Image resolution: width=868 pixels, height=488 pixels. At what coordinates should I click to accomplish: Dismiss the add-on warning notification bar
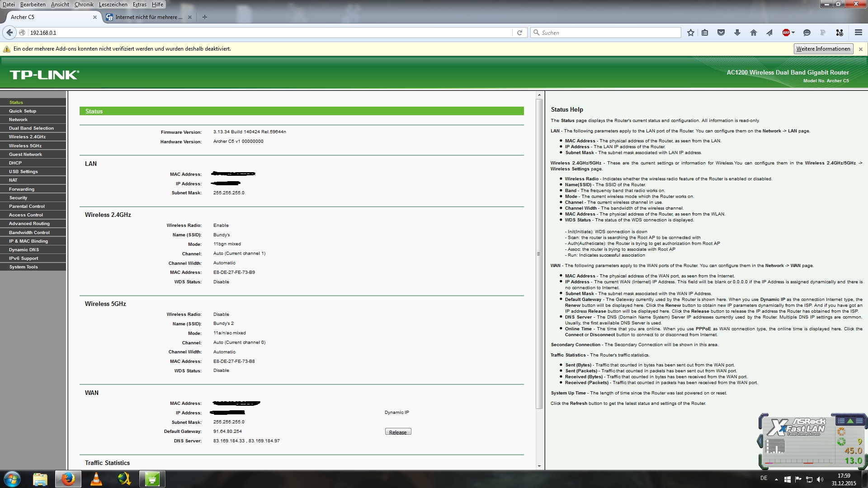click(860, 49)
